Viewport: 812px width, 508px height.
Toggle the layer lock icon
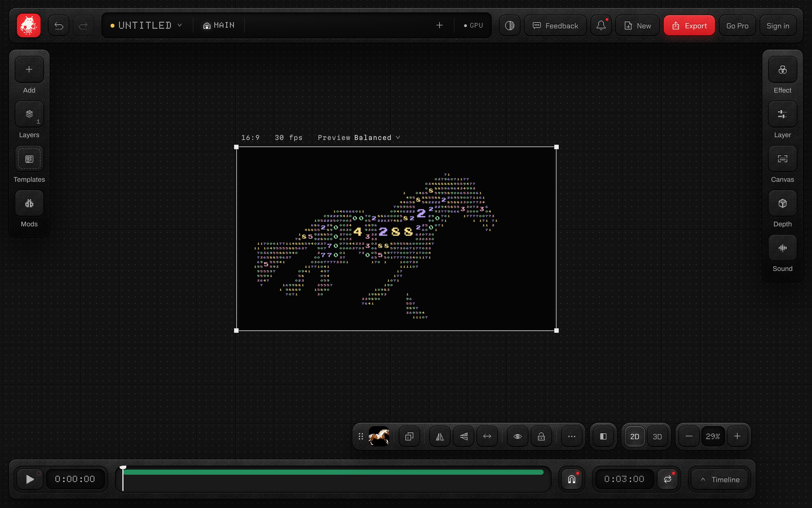tap(541, 437)
